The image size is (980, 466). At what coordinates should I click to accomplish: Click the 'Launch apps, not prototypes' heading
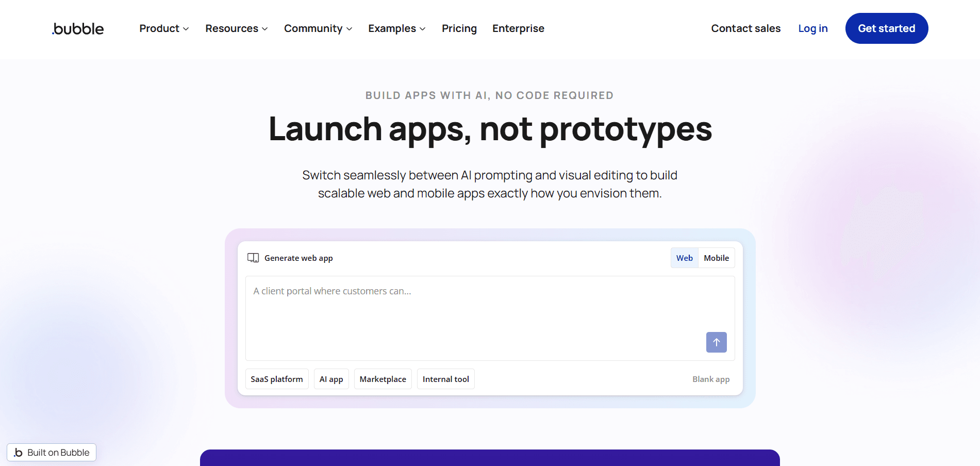pos(490,129)
